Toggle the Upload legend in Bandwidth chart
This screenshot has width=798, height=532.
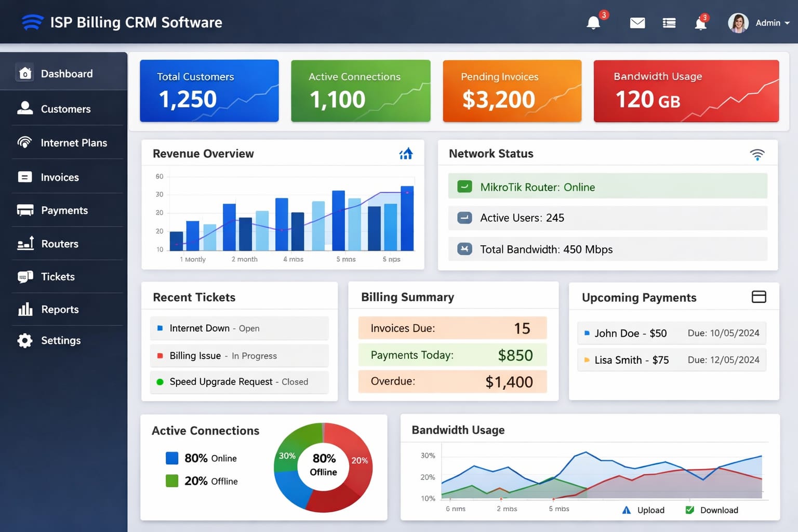(643, 510)
